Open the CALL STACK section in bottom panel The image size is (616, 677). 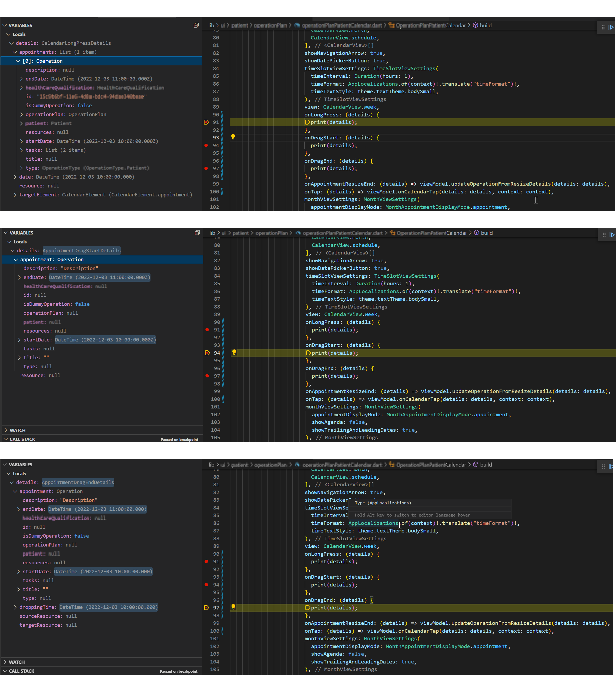click(x=22, y=671)
